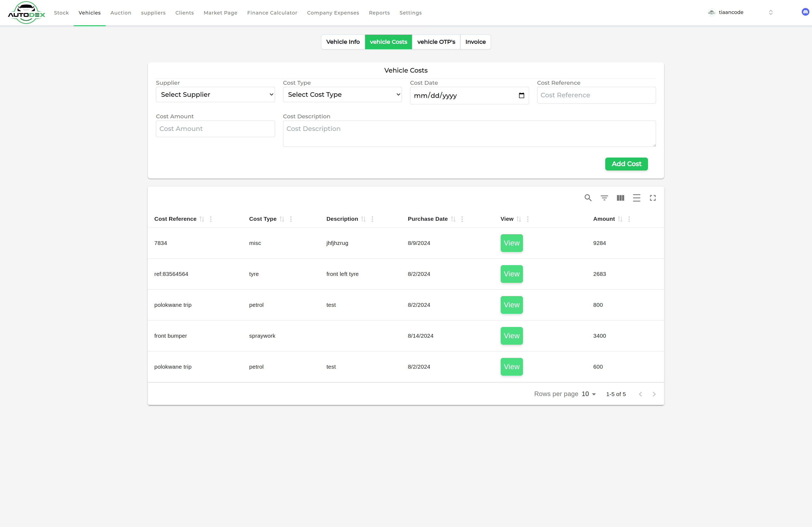The height and width of the screenshot is (527, 812).
Task: Click the Cost Description textarea
Action: click(469, 133)
